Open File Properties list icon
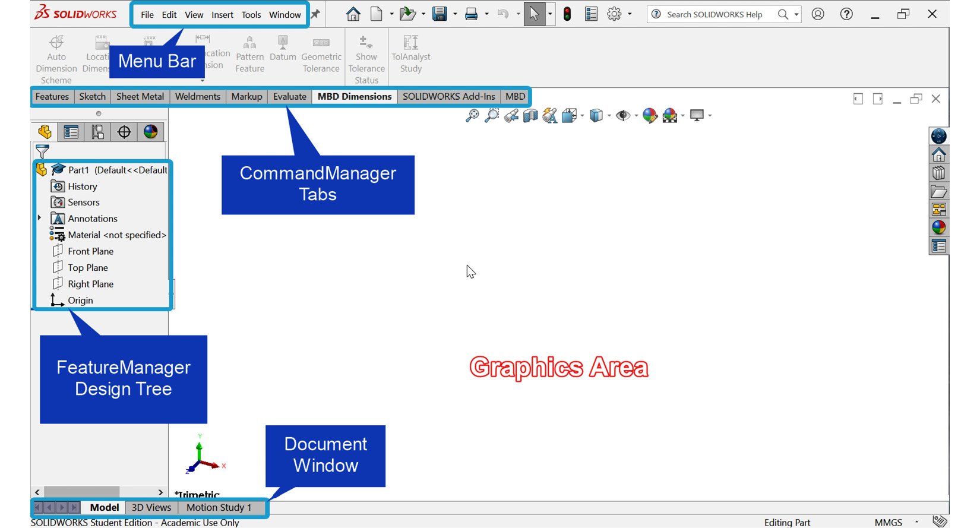The height and width of the screenshot is (528, 980). point(591,14)
